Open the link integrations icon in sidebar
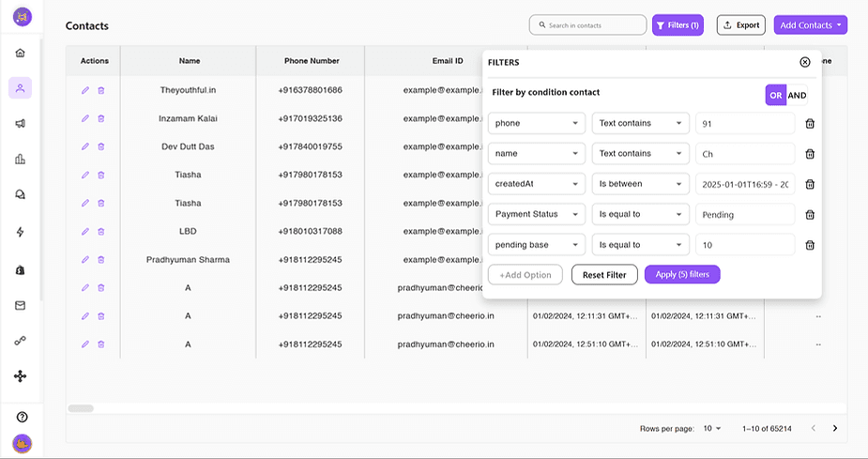 [20, 341]
